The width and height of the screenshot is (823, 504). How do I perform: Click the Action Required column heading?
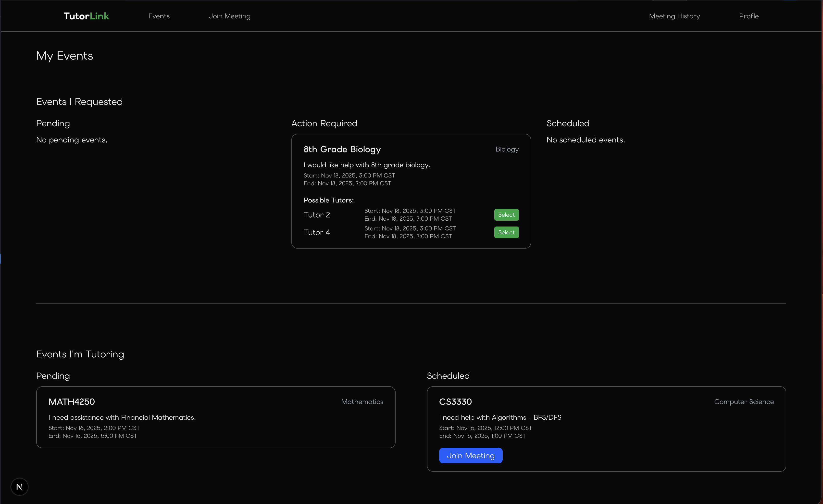pos(324,123)
